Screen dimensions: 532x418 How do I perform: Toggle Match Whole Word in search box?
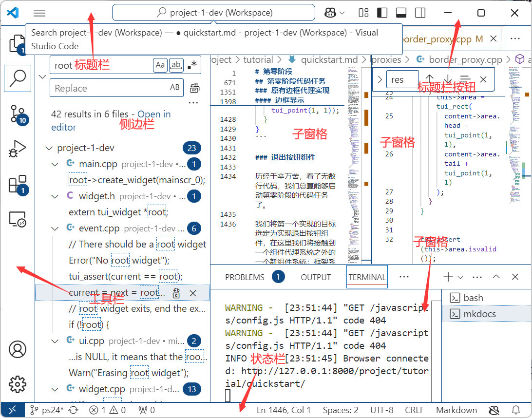[176, 65]
